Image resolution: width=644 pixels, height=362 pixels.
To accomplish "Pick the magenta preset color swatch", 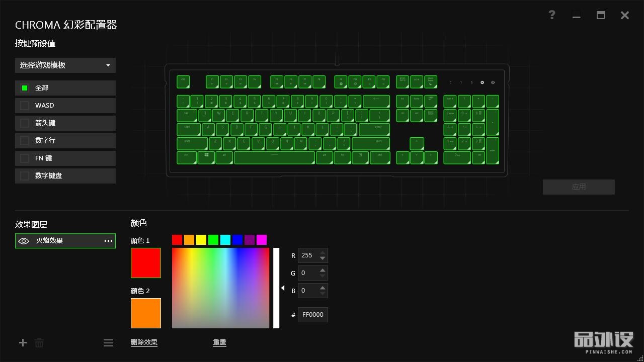I will click(x=262, y=240).
